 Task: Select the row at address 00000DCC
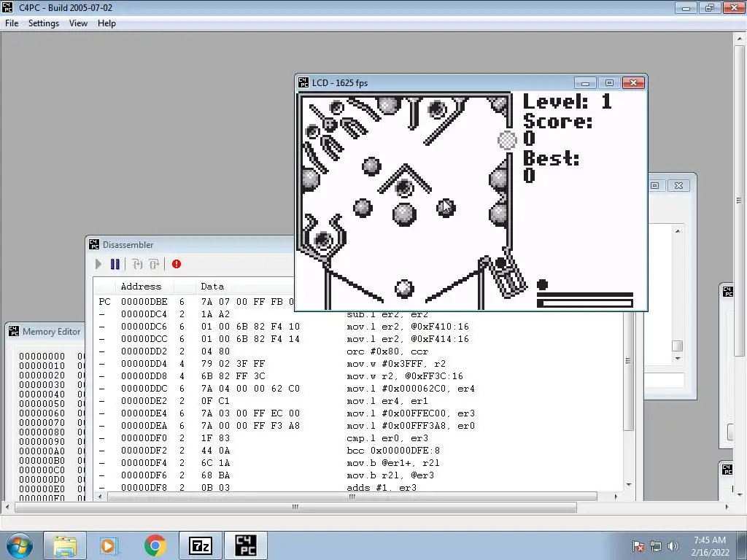pyautogui.click(x=358, y=339)
